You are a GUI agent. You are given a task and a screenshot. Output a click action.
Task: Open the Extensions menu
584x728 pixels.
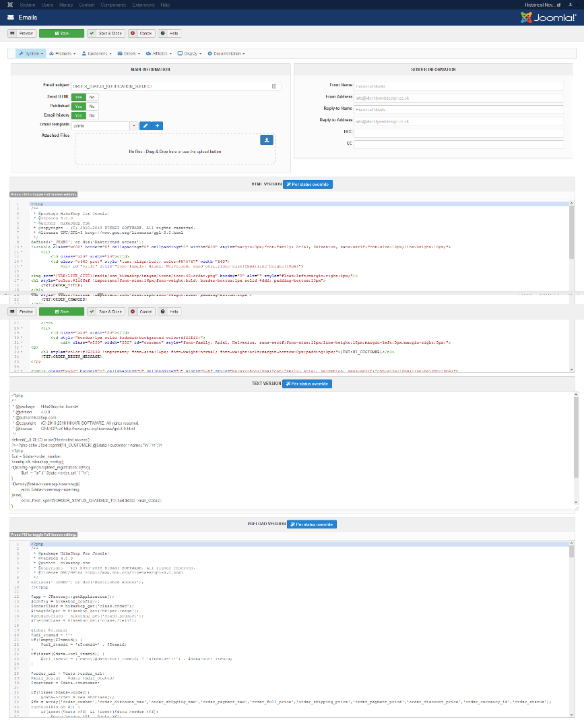tap(143, 5)
